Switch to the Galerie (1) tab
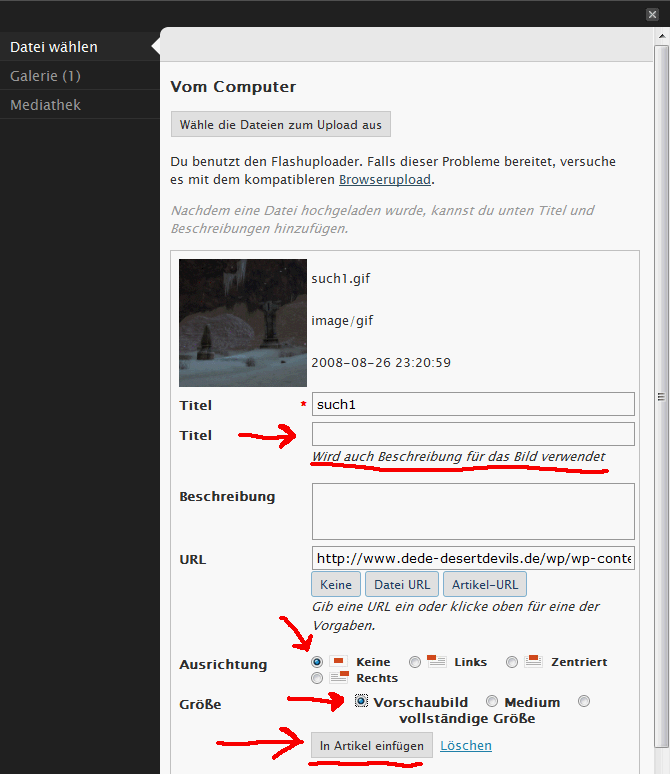 tap(46, 76)
